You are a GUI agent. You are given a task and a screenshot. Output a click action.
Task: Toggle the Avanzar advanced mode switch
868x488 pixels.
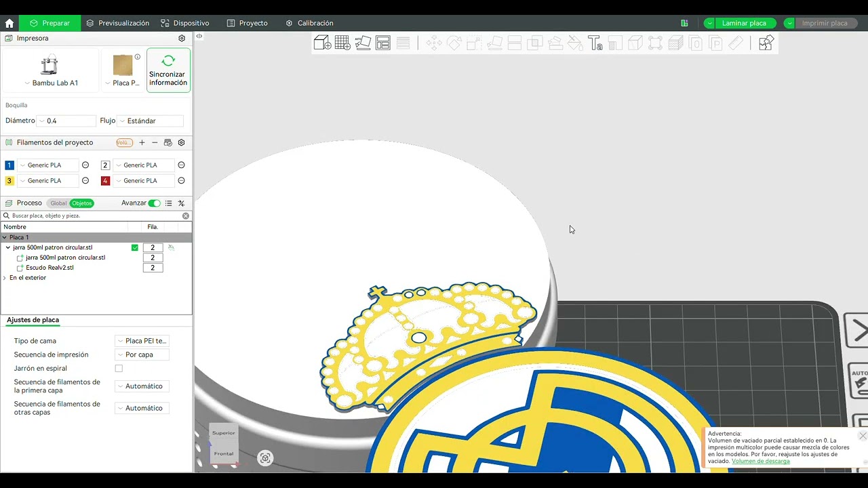[155, 203]
